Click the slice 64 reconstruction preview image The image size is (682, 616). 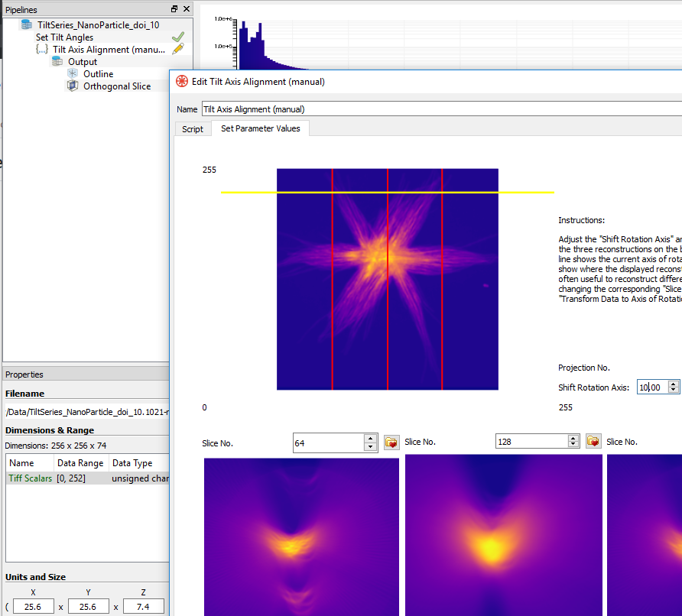(x=301, y=537)
